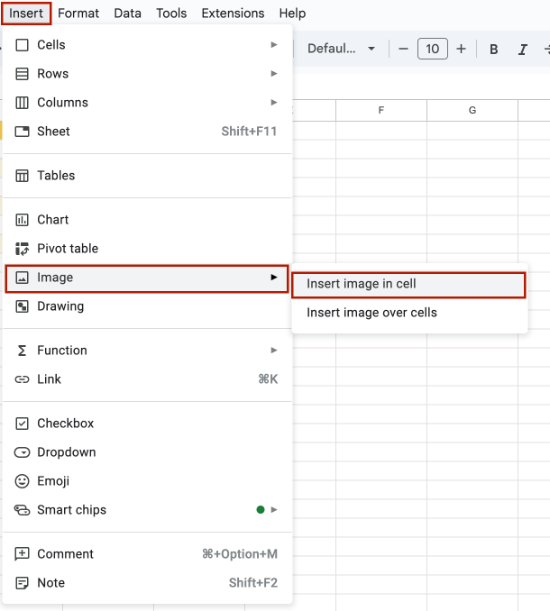Toggle Italic formatting in toolbar

tap(522, 49)
